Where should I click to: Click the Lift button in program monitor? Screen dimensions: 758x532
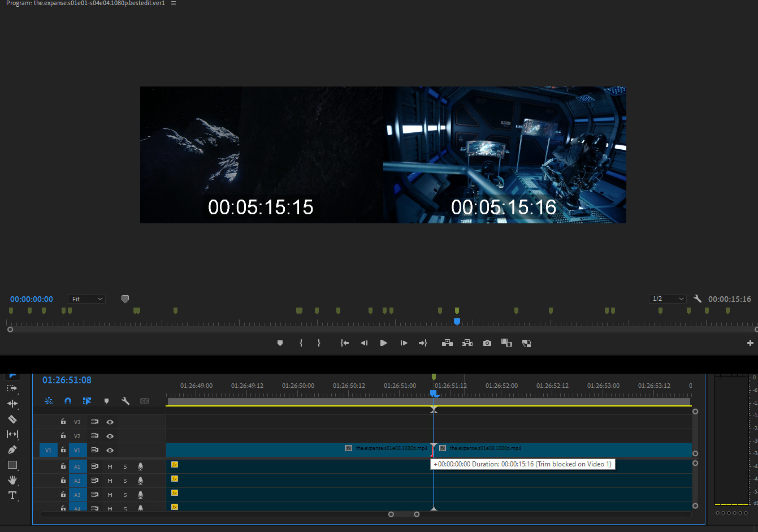tap(447, 343)
